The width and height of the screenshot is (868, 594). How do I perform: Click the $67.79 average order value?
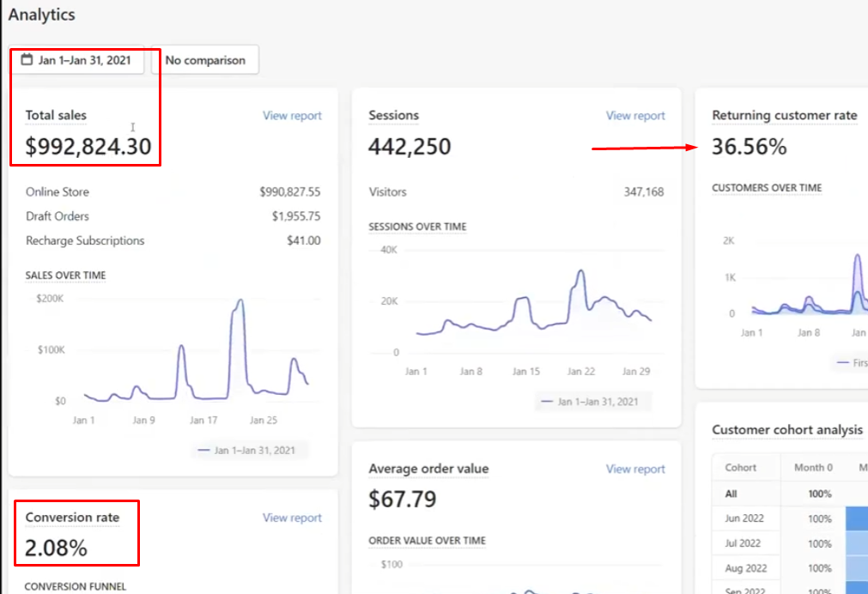coord(403,499)
